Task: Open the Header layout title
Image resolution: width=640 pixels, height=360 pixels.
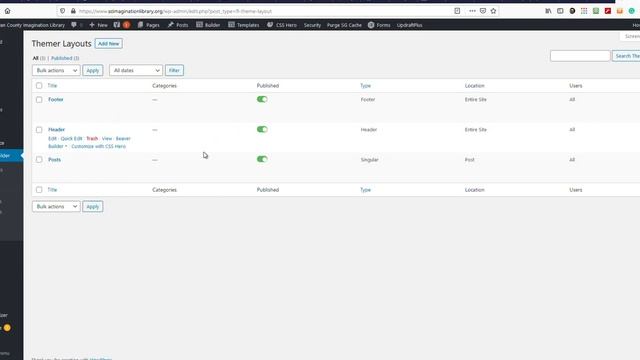Action: tap(57, 129)
